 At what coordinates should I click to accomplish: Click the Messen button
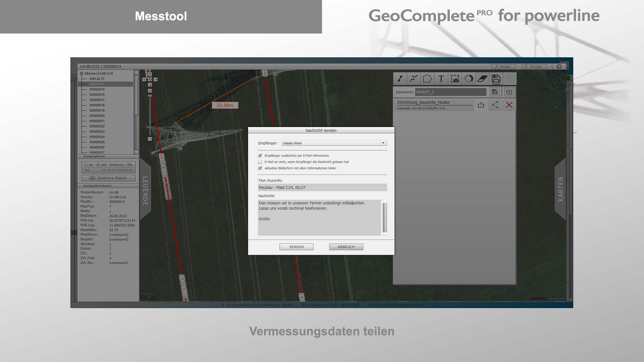pyautogui.click(x=503, y=66)
